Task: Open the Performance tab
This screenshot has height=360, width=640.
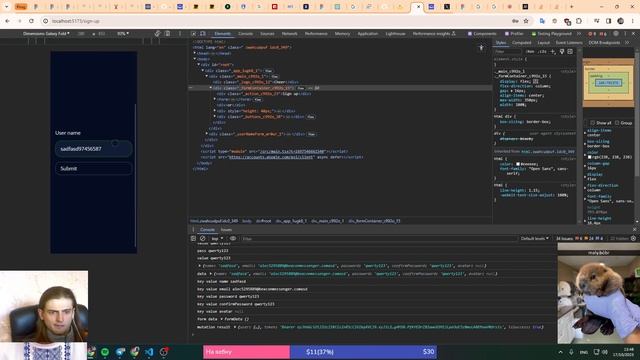Action: click(x=316, y=33)
